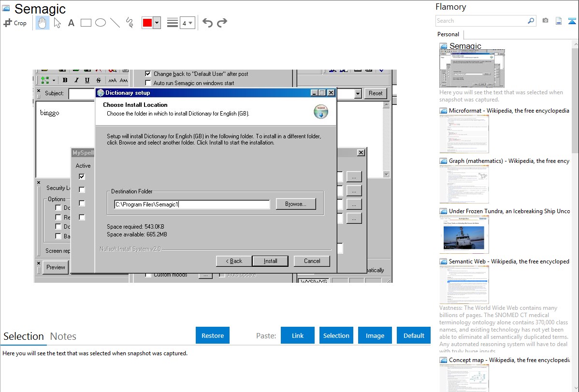Toggle Underline in the Semagic toolbar
579x392 pixels.
pos(87,80)
